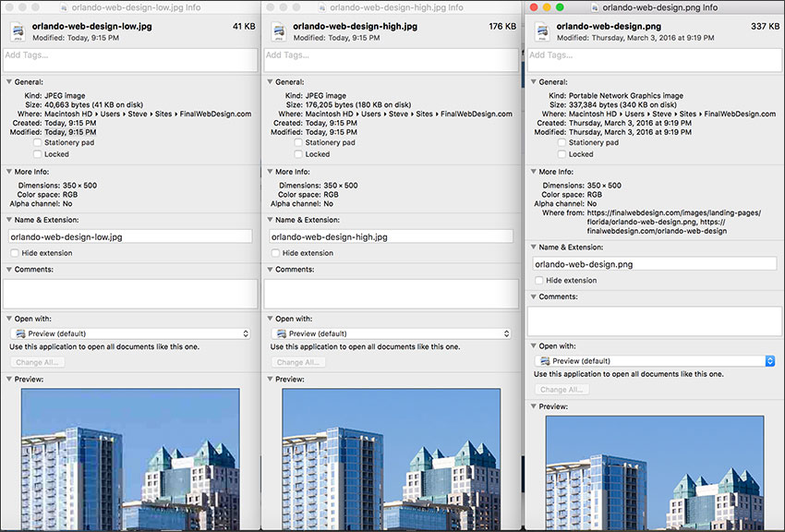Collapse the Preview section in the high.jpg window
The width and height of the screenshot is (785, 532).
[x=270, y=379]
